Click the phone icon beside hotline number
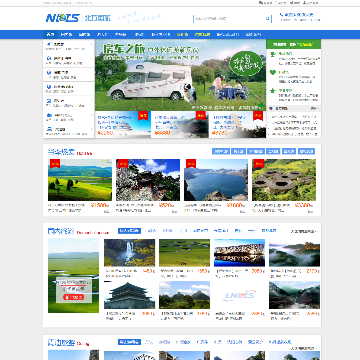360x360 pixels. click(x=281, y=15)
